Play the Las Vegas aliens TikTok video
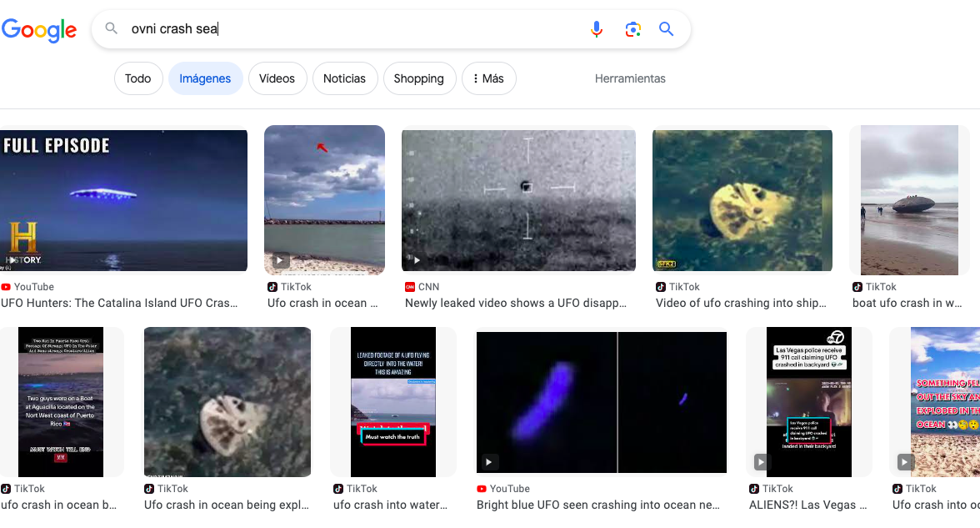This screenshot has width=980, height=528. (x=808, y=402)
